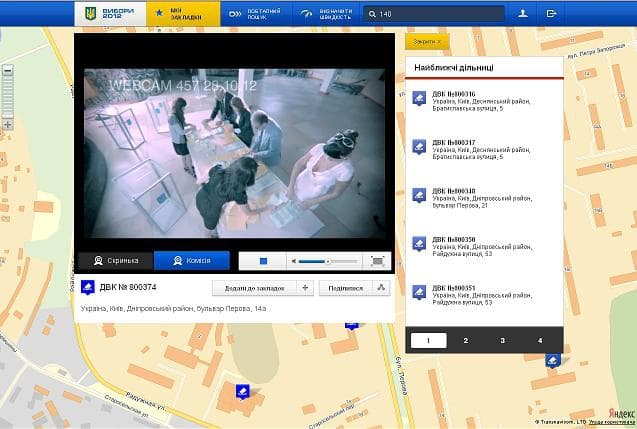Mute the video using speaker icon

click(295, 261)
